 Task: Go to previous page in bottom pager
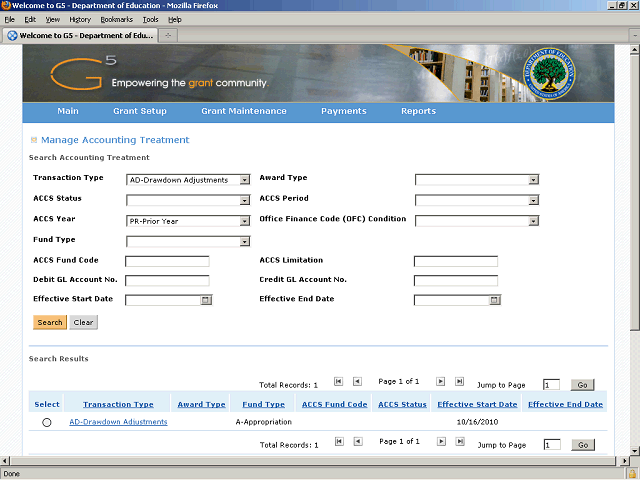[x=358, y=441]
